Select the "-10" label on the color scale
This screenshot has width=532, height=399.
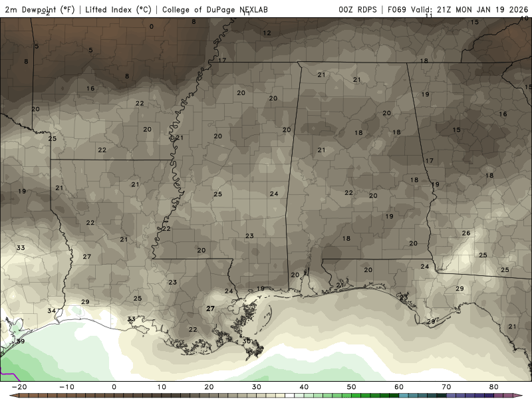66,387
